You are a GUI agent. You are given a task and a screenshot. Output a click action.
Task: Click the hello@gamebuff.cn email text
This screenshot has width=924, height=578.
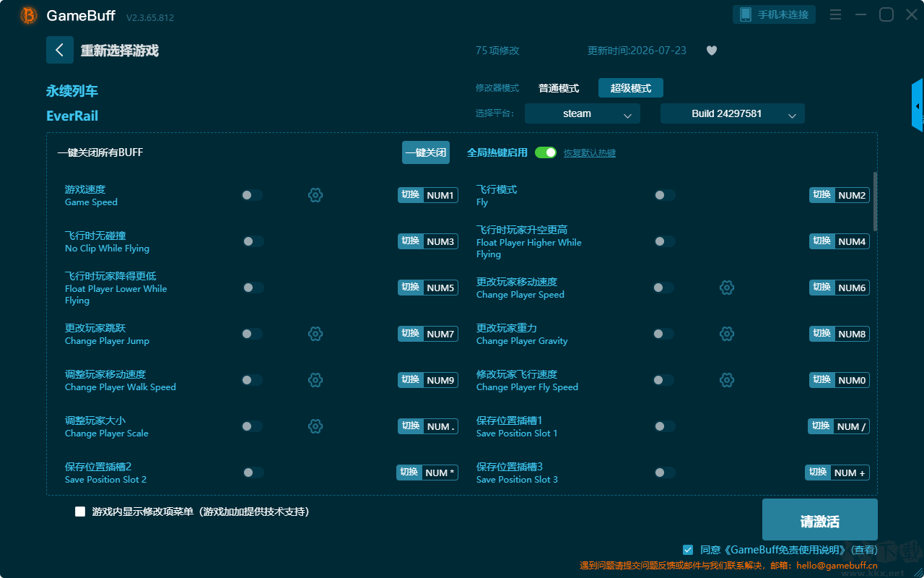837,566
